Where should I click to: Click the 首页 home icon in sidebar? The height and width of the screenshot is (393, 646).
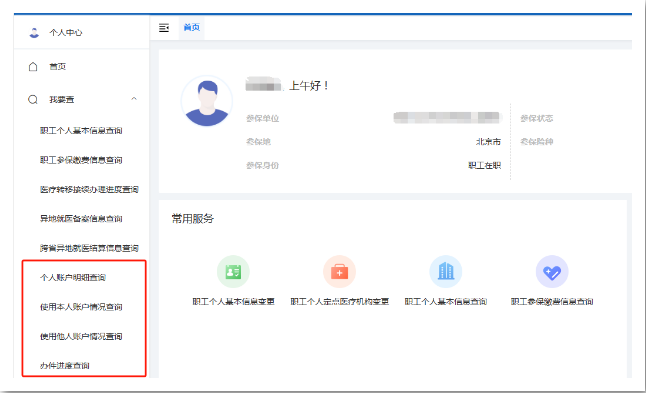tap(33, 66)
